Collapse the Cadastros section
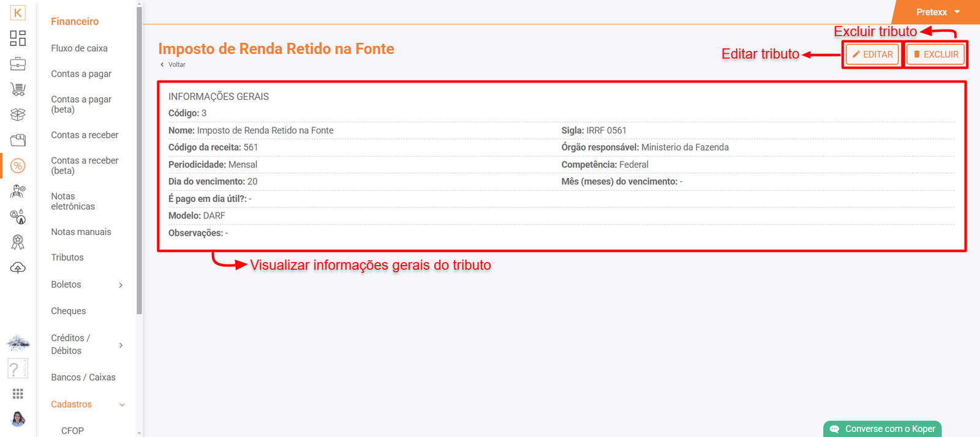The width and height of the screenshot is (980, 437). pos(121,405)
